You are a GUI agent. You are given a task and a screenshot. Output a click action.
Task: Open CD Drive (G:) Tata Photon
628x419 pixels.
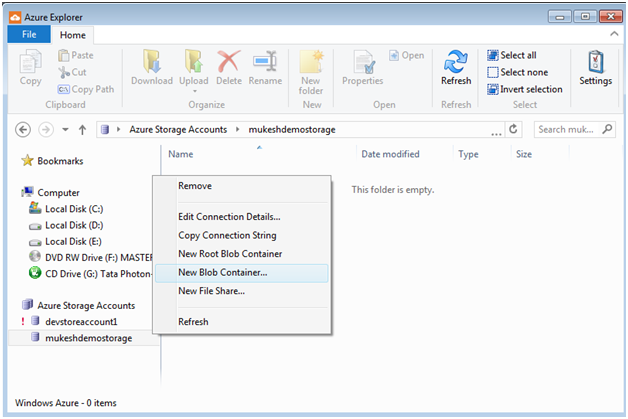(91, 274)
